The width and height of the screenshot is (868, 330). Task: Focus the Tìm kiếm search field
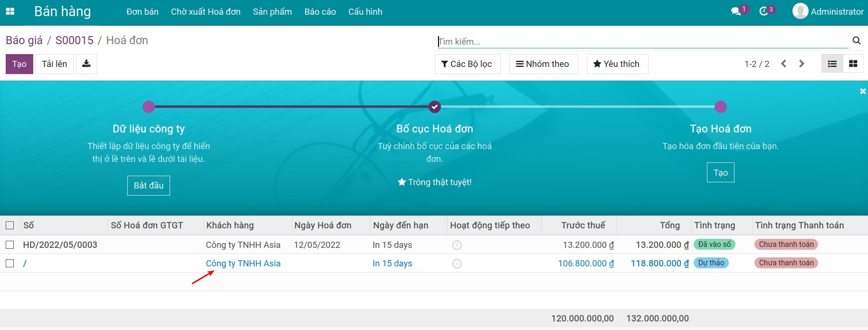(x=643, y=41)
